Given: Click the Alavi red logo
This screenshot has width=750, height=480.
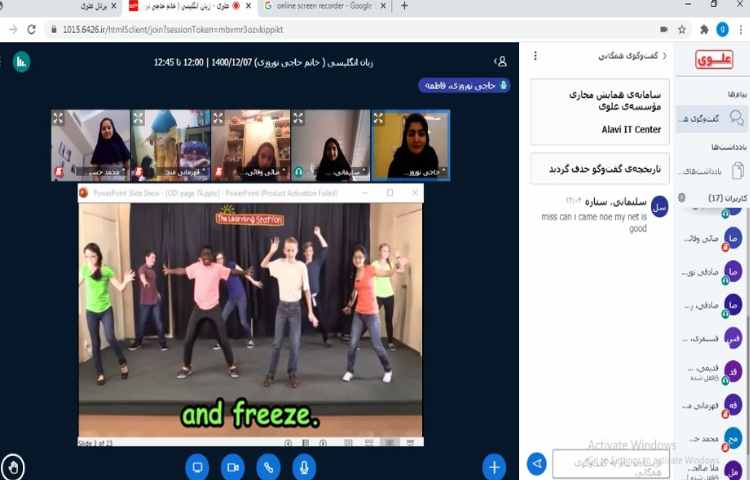Looking at the screenshot, I should [714, 60].
